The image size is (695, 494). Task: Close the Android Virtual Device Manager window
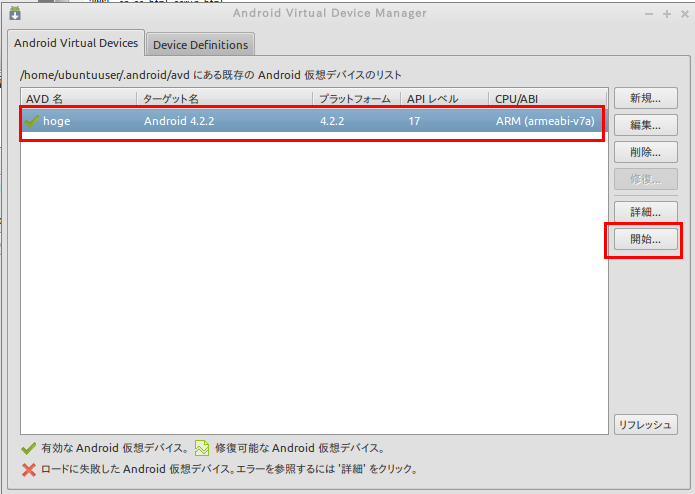click(685, 14)
